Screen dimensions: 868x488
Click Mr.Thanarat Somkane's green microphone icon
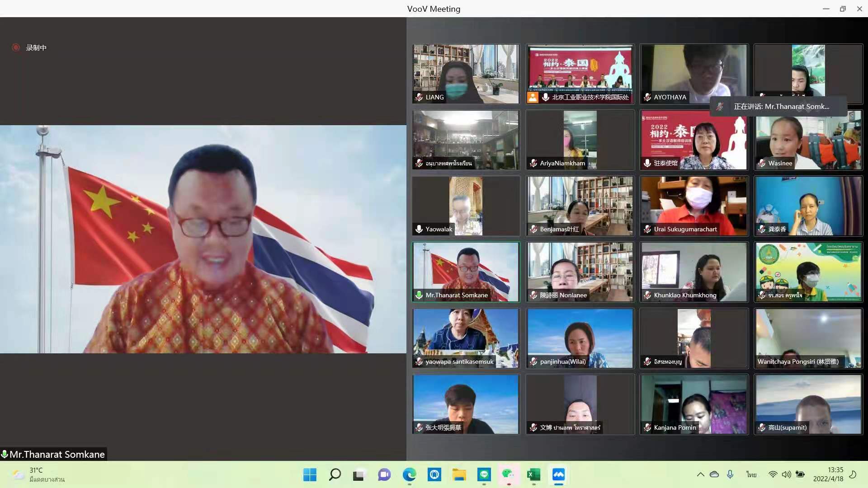(419, 295)
